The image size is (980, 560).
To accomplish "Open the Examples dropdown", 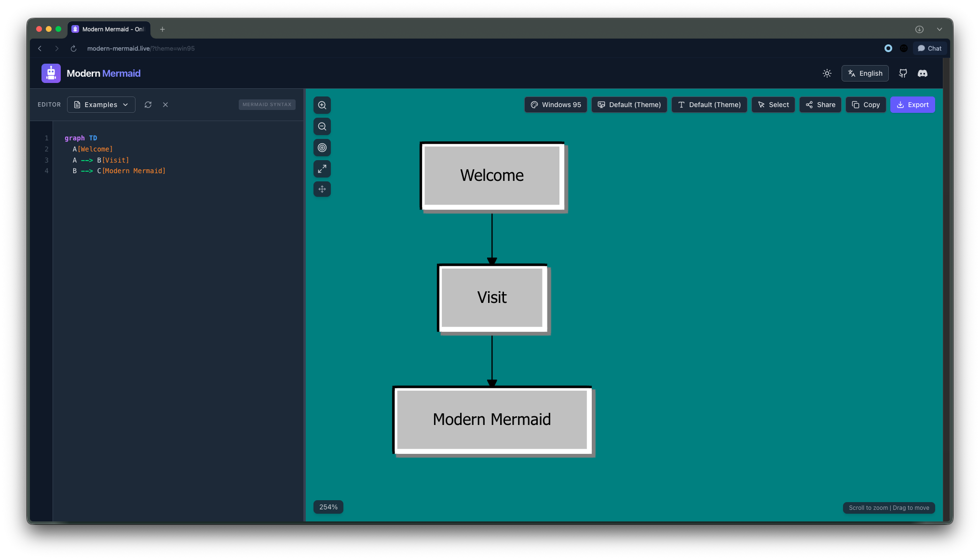I will (101, 105).
